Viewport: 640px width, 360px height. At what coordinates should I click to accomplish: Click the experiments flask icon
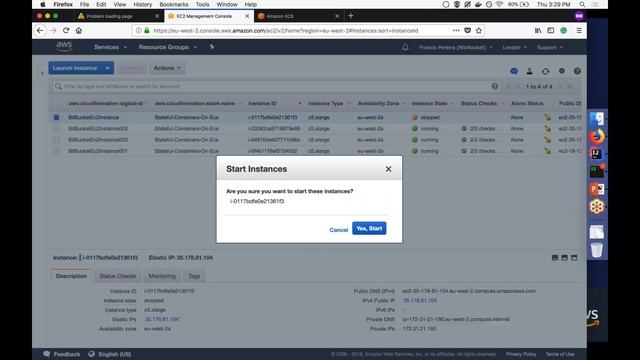pos(529,71)
